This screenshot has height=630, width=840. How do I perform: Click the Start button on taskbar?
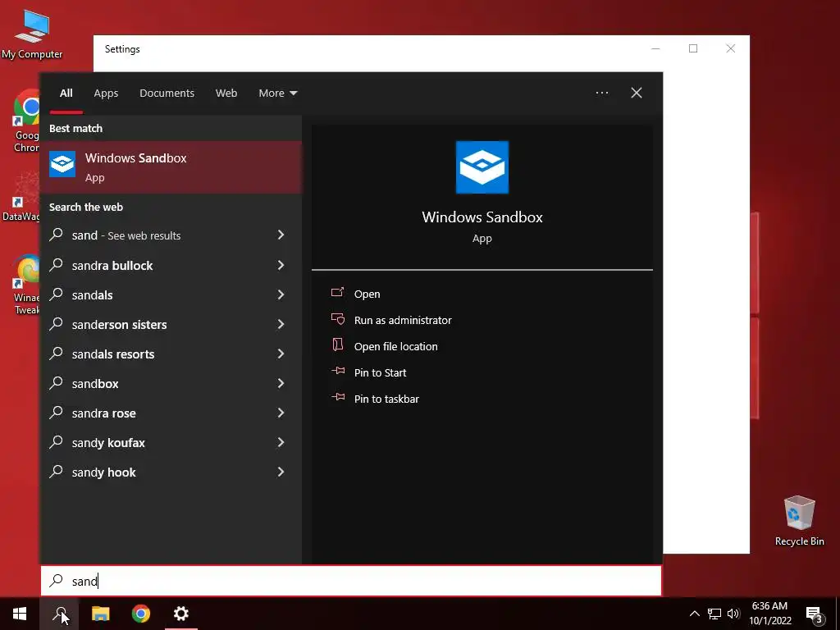[20, 614]
